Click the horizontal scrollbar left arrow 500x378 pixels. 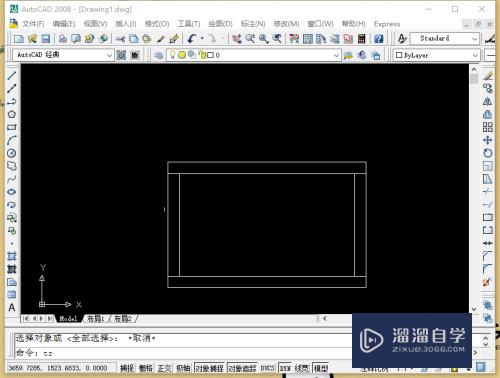coord(324,319)
